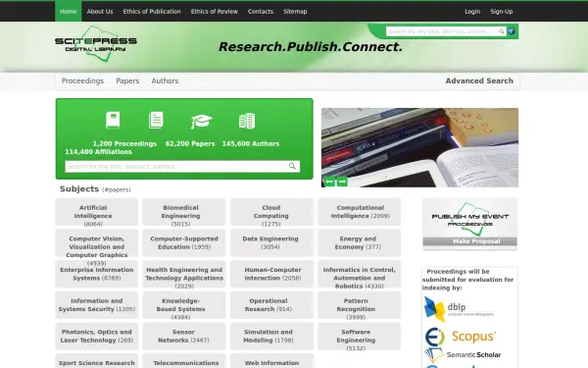
Task: Click the '62,200 Papers' count text
Action: click(190, 143)
